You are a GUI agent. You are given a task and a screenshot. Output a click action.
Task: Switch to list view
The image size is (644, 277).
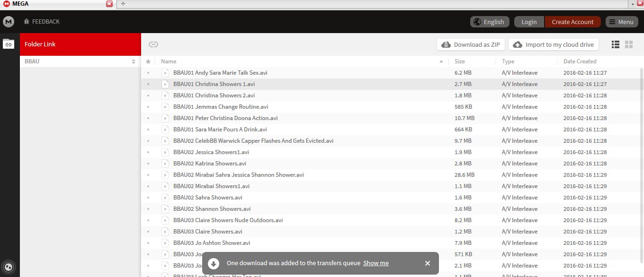[x=616, y=44]
